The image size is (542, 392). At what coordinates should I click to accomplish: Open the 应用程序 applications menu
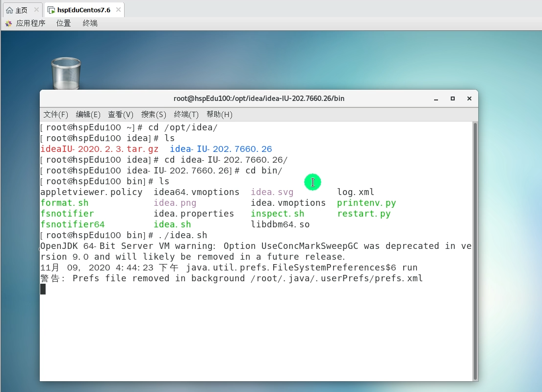tap(30, 24)
